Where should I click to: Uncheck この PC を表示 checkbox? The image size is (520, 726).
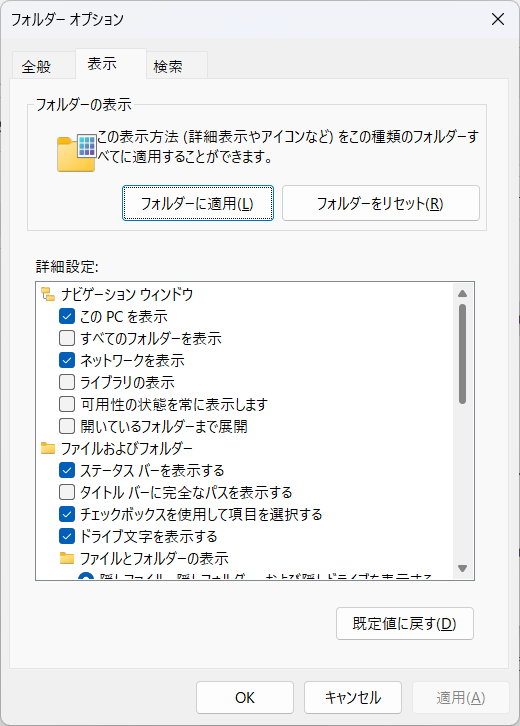coord(67,316)
